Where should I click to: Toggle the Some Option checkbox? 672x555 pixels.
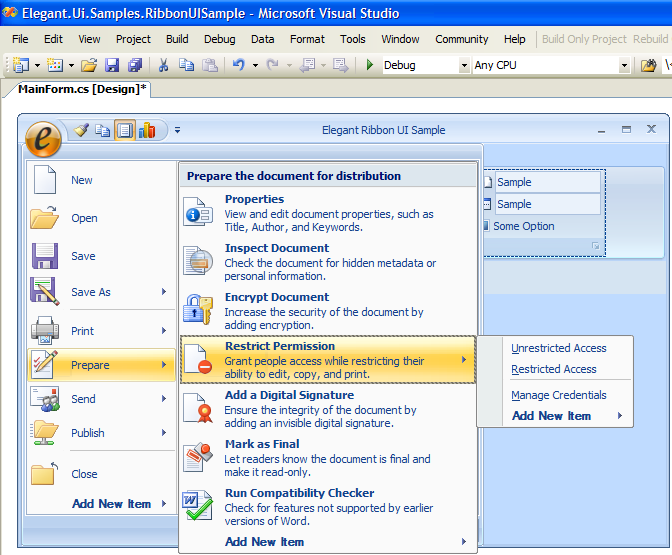click(486, 225)
